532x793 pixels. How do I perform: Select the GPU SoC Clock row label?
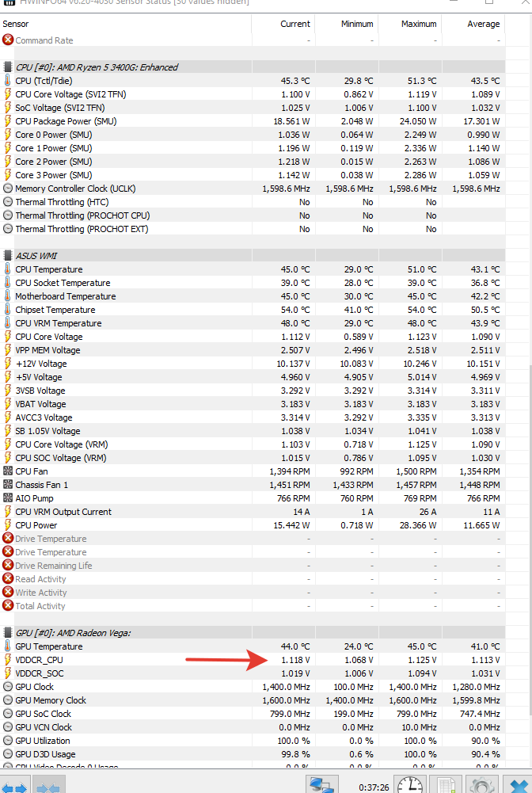tap(44, 714)
